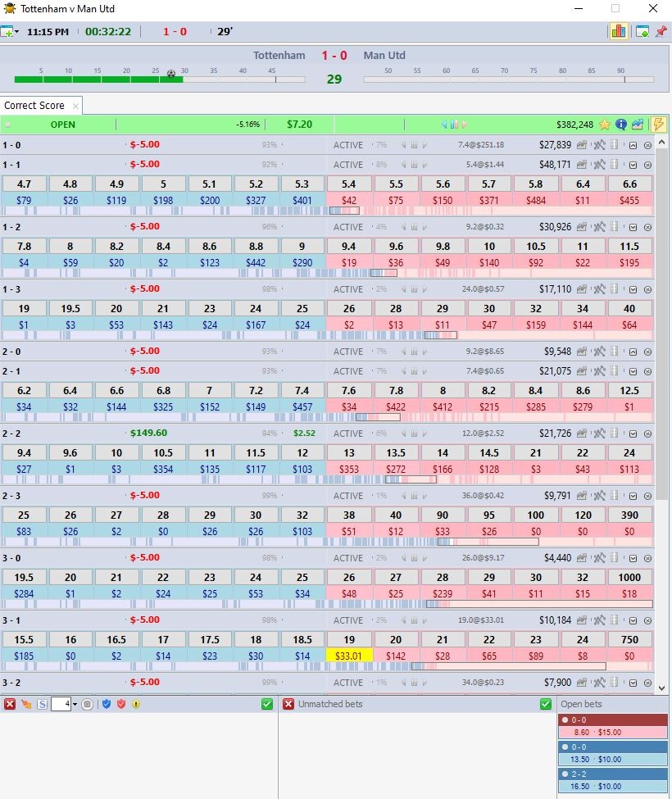Screen dimensions: 672x799
Task: Click the orange pointing hand icon
Action: click(26, 704)
